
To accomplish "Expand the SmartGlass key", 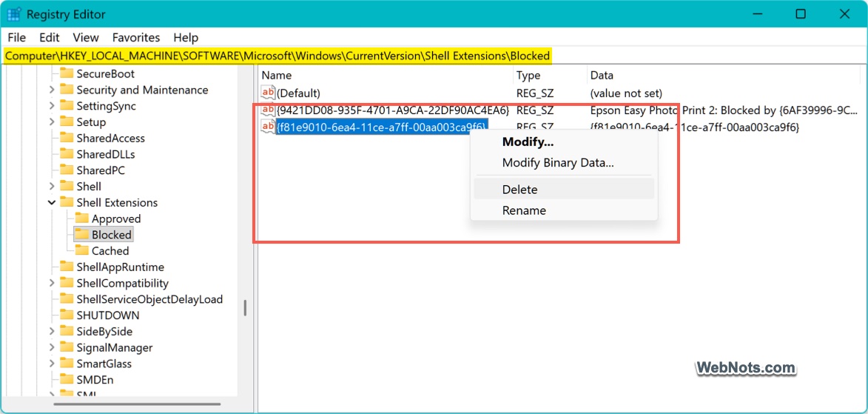I will click(52, 364).
